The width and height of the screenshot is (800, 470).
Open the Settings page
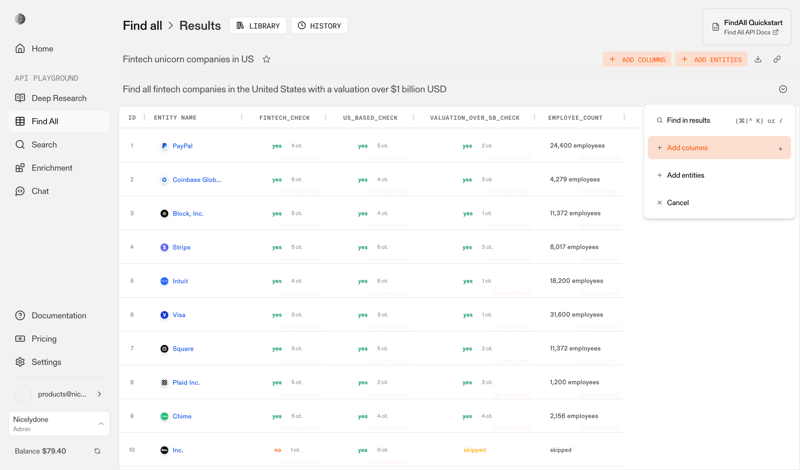click(46, 362)
